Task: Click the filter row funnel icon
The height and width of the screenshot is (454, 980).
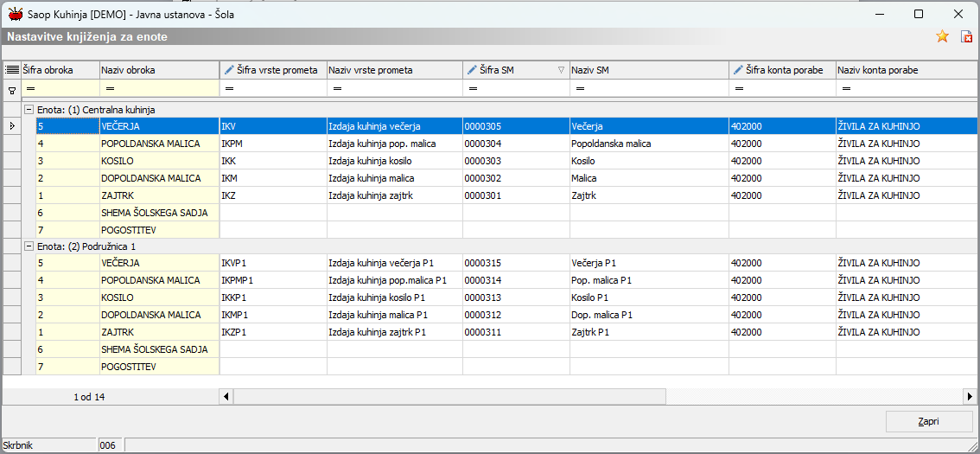Action: [x=12, y=89]
